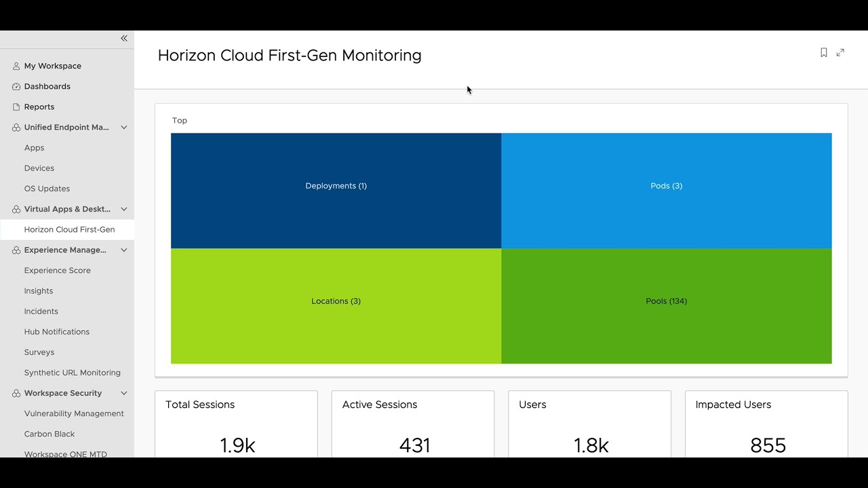Open Synthetic URL Monitoring in the sidebar

(73, 372)
